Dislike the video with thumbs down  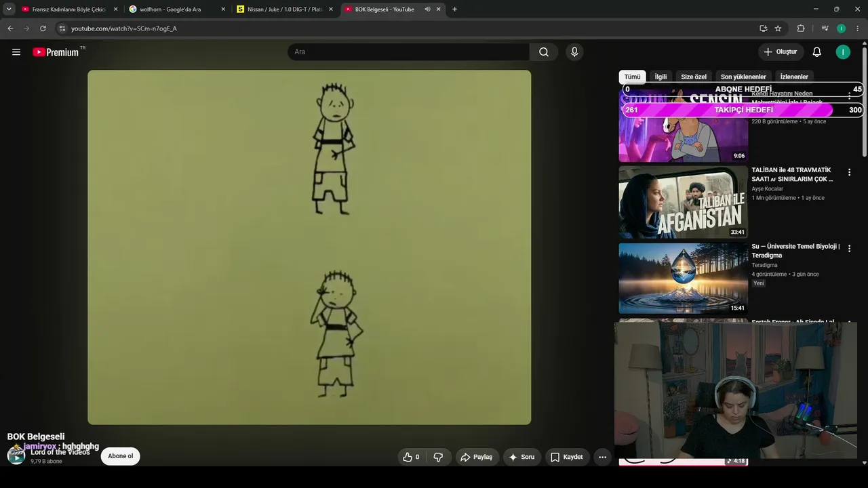pyautogui.click(x=438, y=457)
